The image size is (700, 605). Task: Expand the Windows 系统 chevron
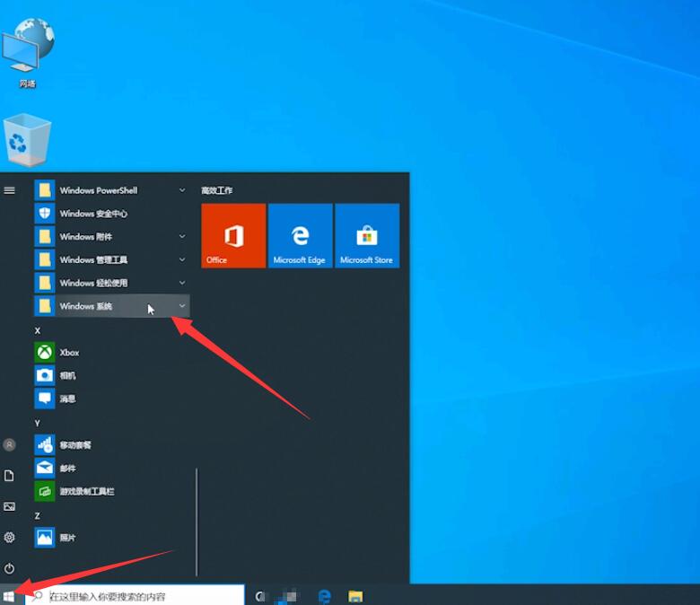click(x=182, y=306)
